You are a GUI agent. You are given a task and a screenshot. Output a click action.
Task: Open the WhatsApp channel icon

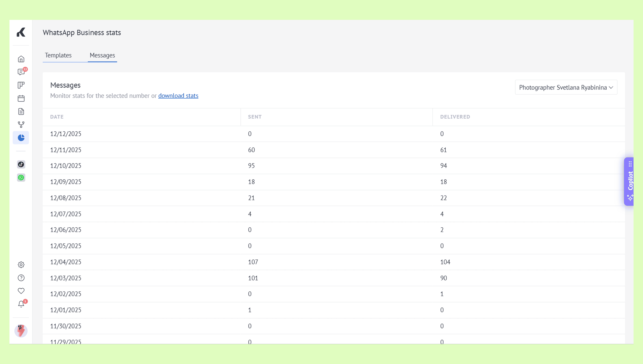click(21, 178)
